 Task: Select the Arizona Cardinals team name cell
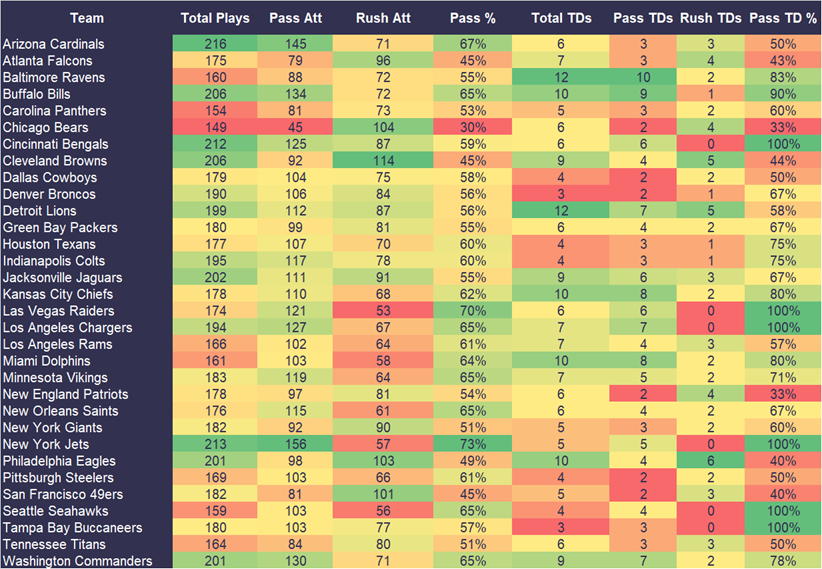click(53, 44)
